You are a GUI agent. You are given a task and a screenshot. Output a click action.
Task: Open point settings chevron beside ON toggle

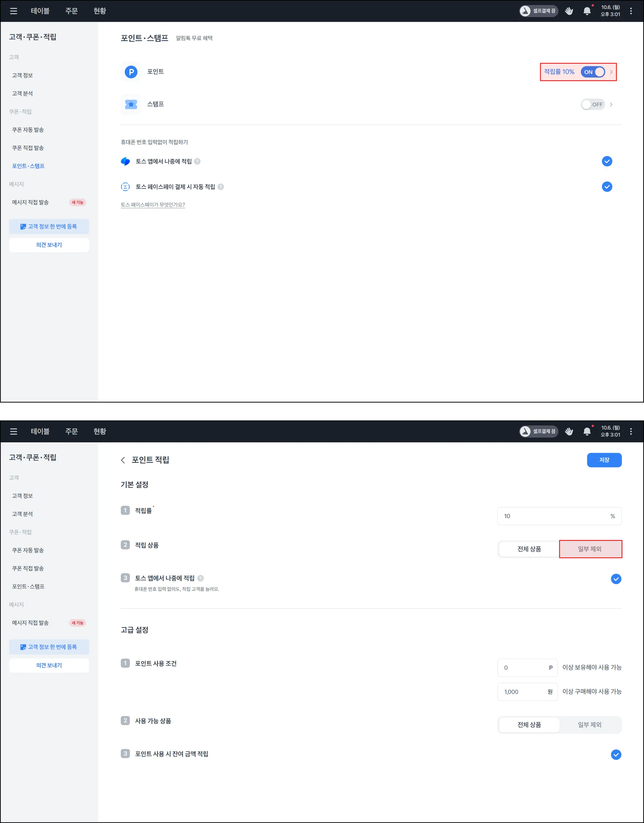pyautogui.click(x=611, y=72)
